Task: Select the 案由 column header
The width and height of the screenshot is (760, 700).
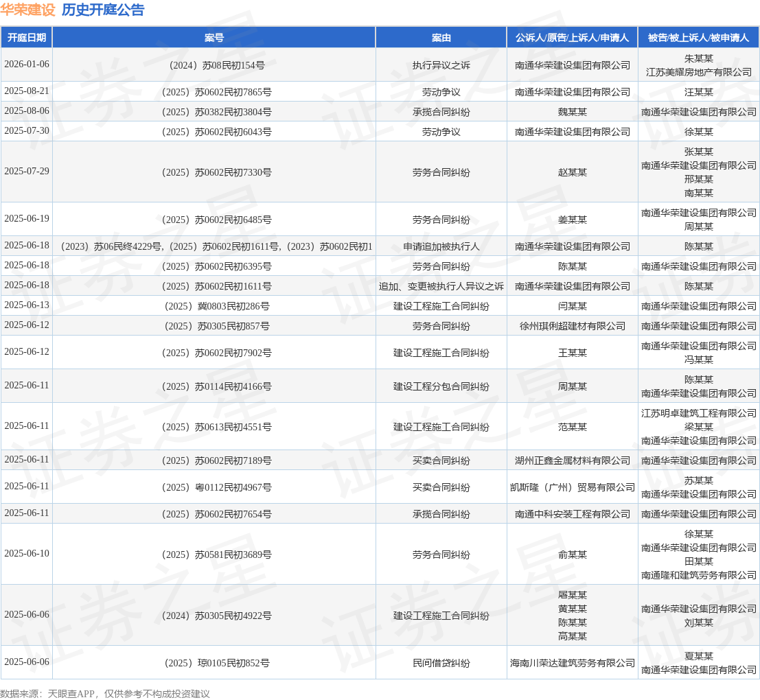Action: tap(441, 38)
